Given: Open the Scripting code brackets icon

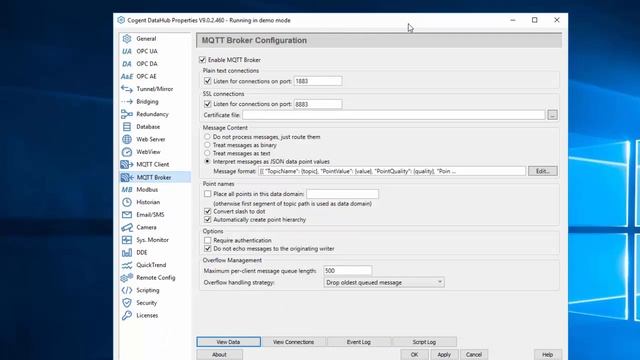Looking at the screenshot, I should coord(127,290).
